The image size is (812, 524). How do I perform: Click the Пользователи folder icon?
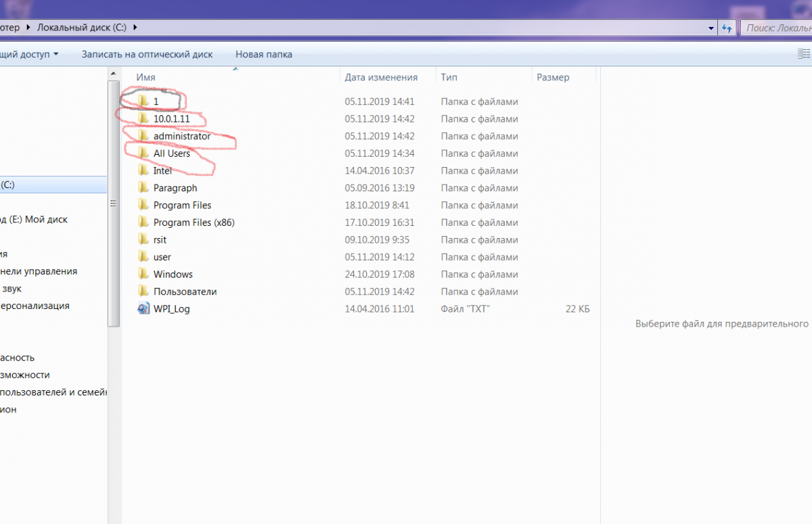[143, 291]
